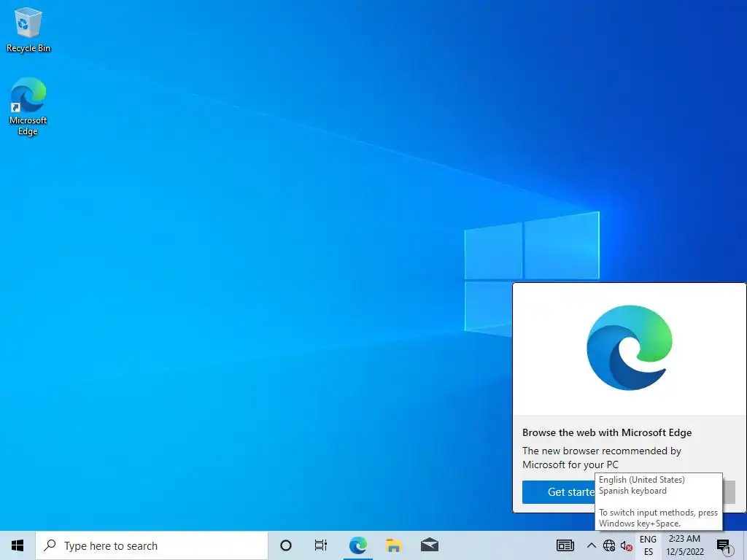Select the Recycle Bin desktop icon
The image size is (747, 560).
(x=28, y=30)
